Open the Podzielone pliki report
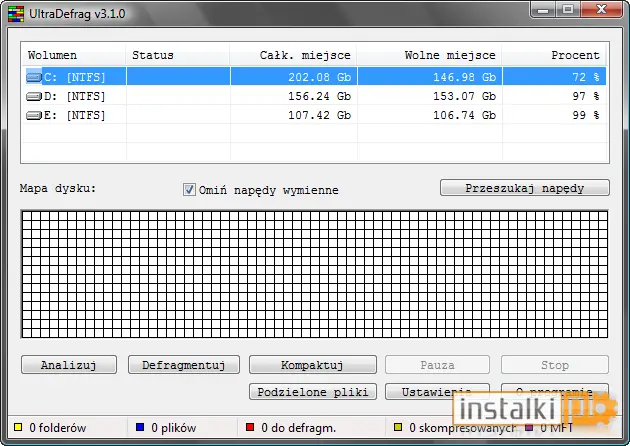 313,391
